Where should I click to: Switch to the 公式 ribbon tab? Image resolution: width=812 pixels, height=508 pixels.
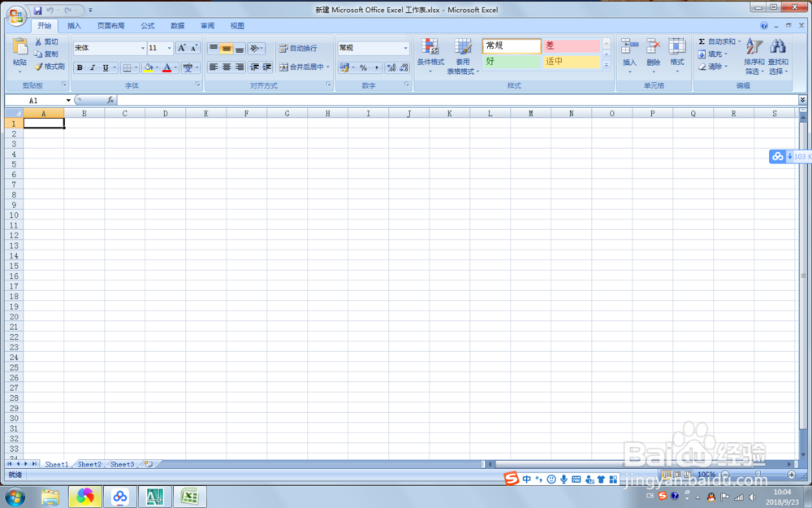click(x=147, y=25)
